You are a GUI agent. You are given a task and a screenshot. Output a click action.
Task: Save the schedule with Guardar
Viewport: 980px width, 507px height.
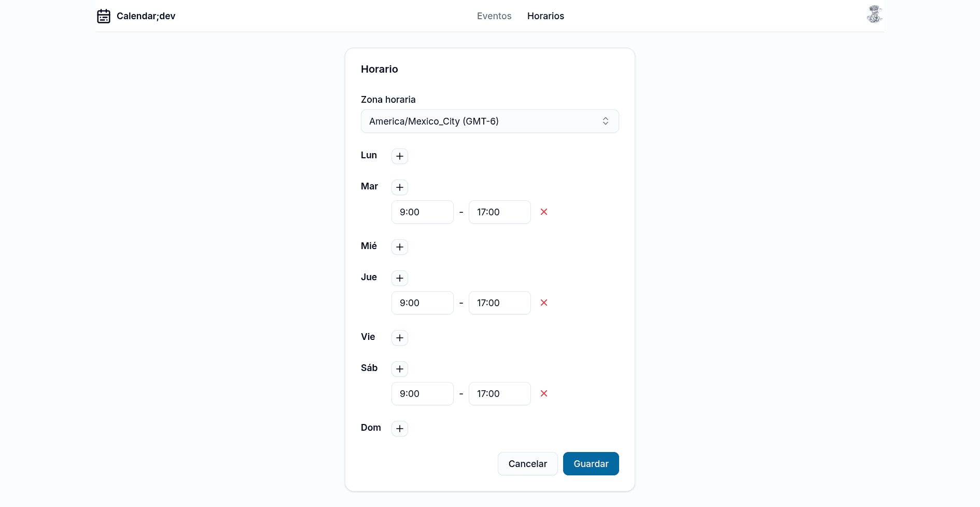pyautogui.click(x=591, y=463)
